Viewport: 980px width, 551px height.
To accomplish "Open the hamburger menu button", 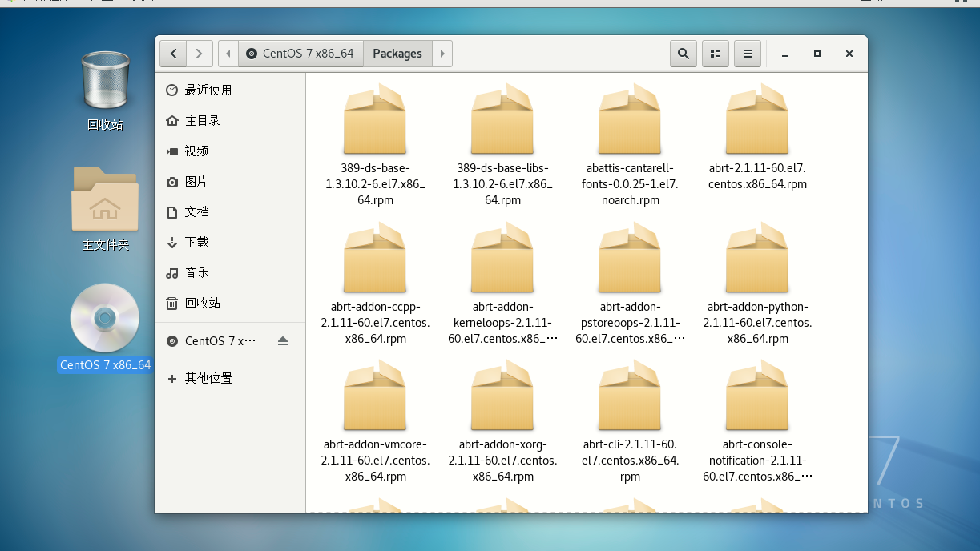I will tap(748, 54).
